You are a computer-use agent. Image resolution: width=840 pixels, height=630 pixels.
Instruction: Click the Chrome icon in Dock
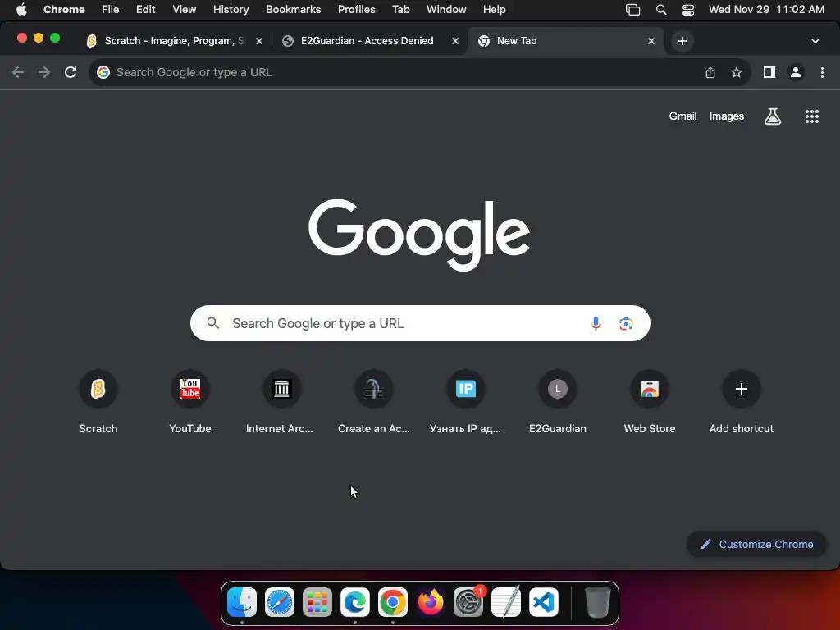(x=393, y=602)
